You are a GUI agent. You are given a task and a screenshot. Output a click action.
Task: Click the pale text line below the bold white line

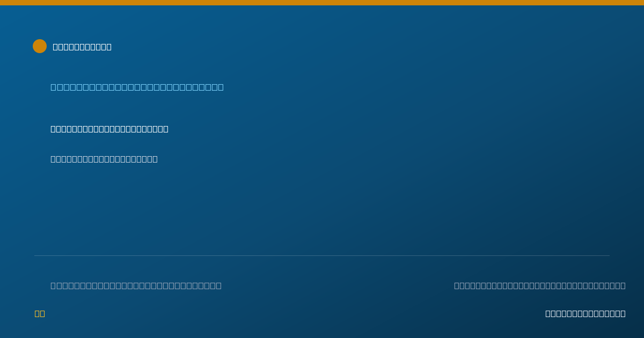104,159
